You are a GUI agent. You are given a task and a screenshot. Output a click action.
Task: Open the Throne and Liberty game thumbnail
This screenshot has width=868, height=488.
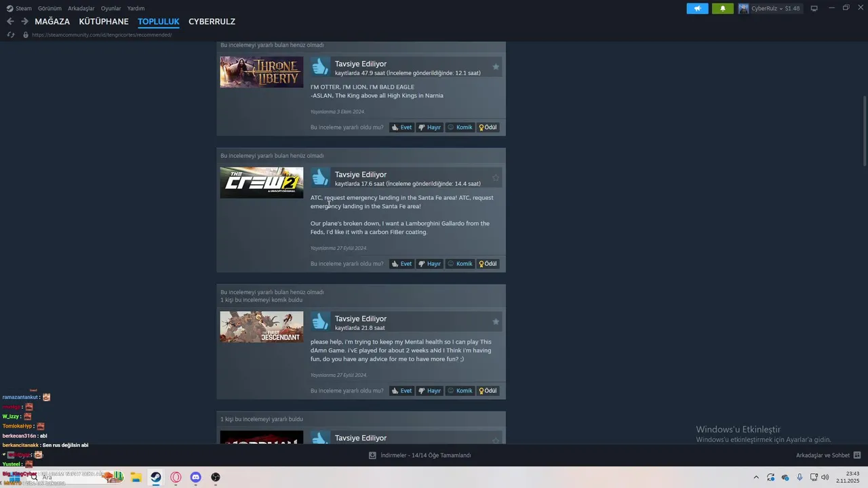[x=262, y=72]
